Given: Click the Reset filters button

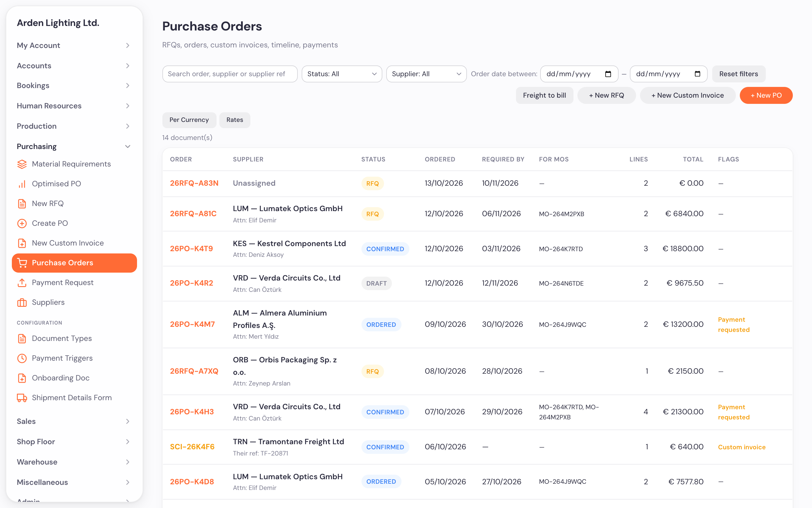Looking at the screenshot, I should pyautogui.click(x=738, y=74).
